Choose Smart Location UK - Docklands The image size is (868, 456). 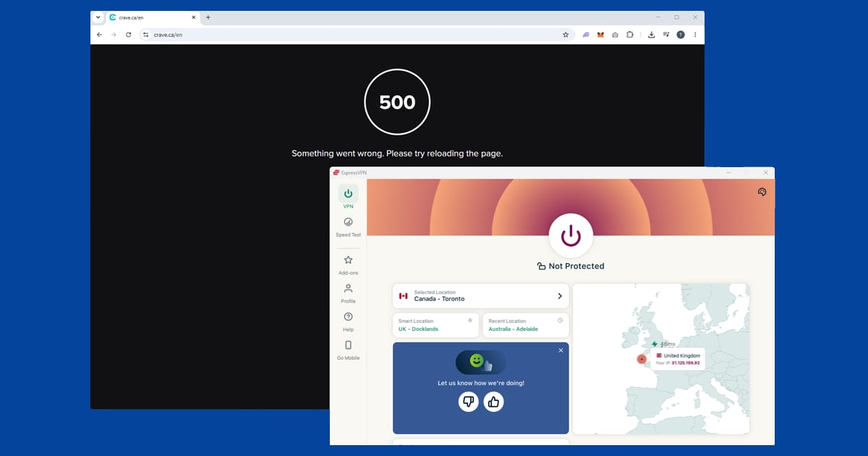pyautogui.click(x=435, y=325)
